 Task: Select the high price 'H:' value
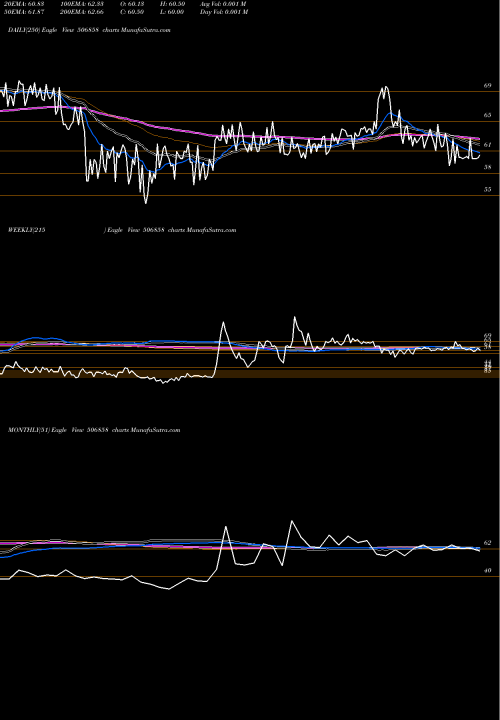(172, 4)
